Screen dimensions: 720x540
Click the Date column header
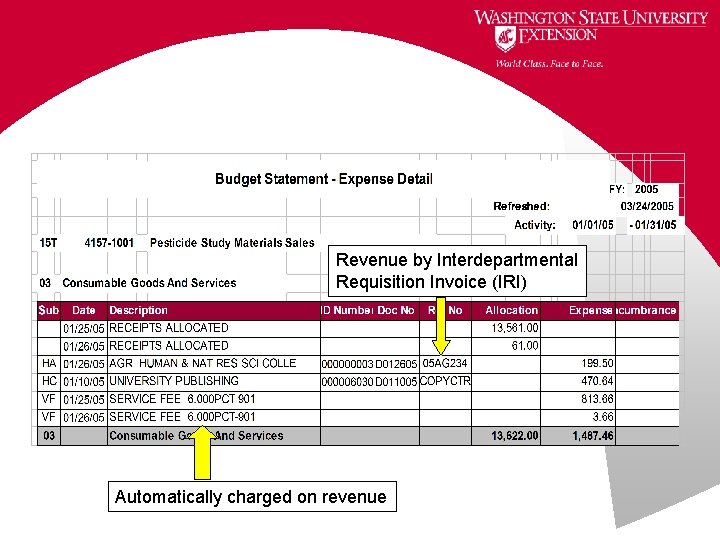point(84,310)
